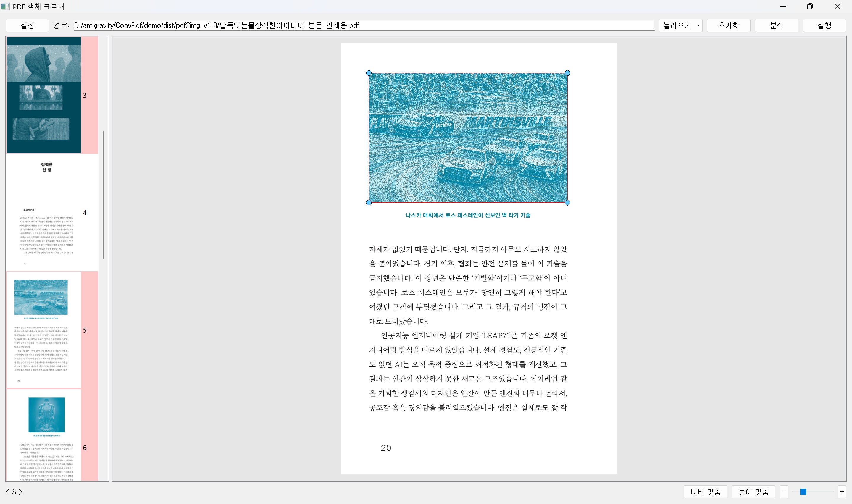The height and width of the screenshot is (504, 852).
Task: Click the previous page arrow in pager
Action: click(7, 492)
